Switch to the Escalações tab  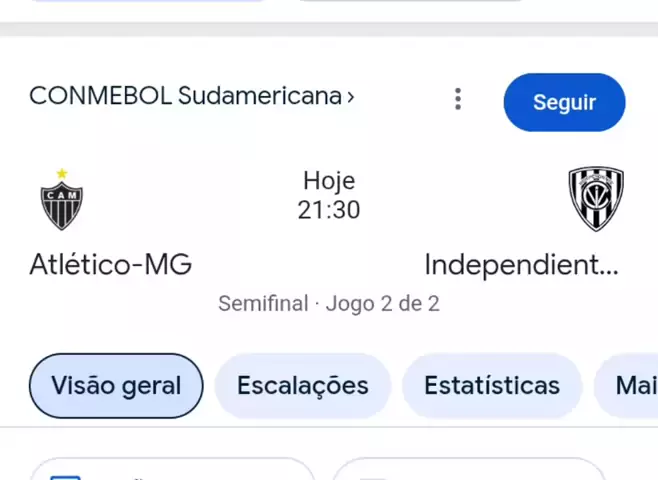coord(302,386)
